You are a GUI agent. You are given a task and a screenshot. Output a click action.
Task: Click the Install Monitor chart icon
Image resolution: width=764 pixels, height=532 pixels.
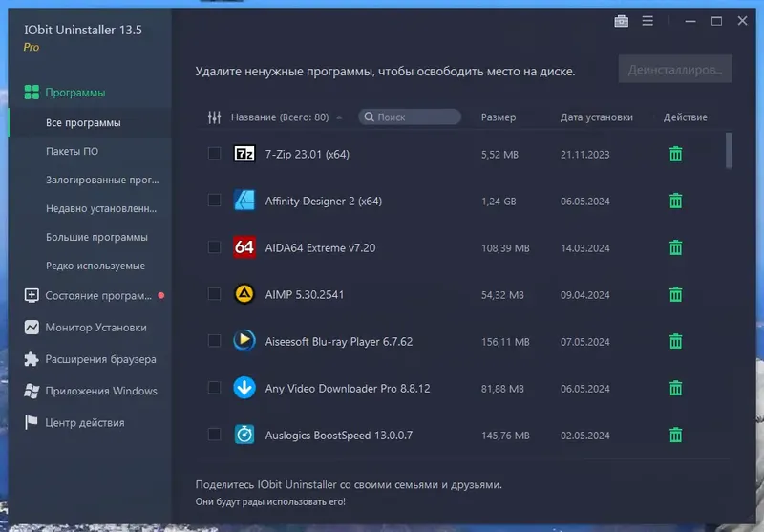pos(32,327)
